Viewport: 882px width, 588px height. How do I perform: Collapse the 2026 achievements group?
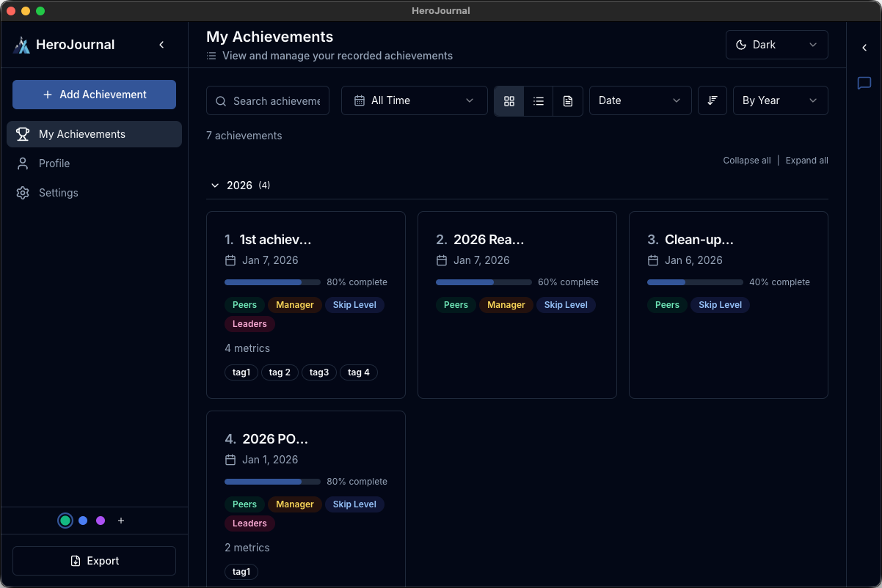point(214,185)
